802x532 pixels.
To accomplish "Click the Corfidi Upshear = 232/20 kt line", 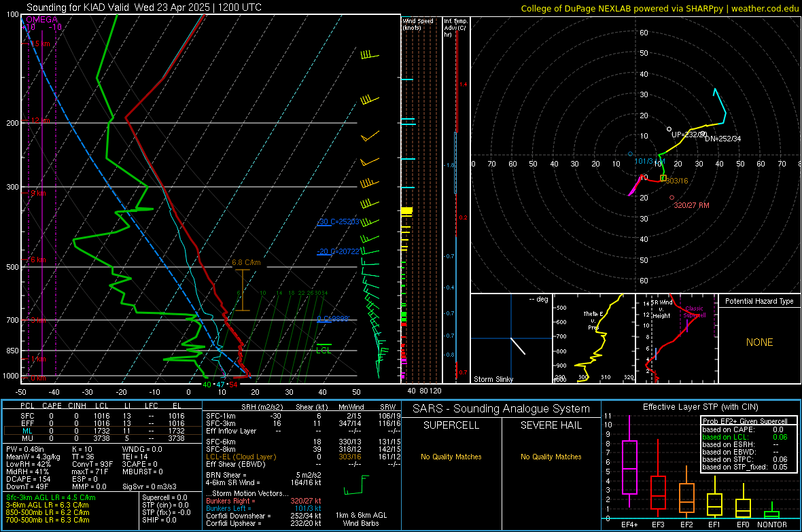I will 264,523.
